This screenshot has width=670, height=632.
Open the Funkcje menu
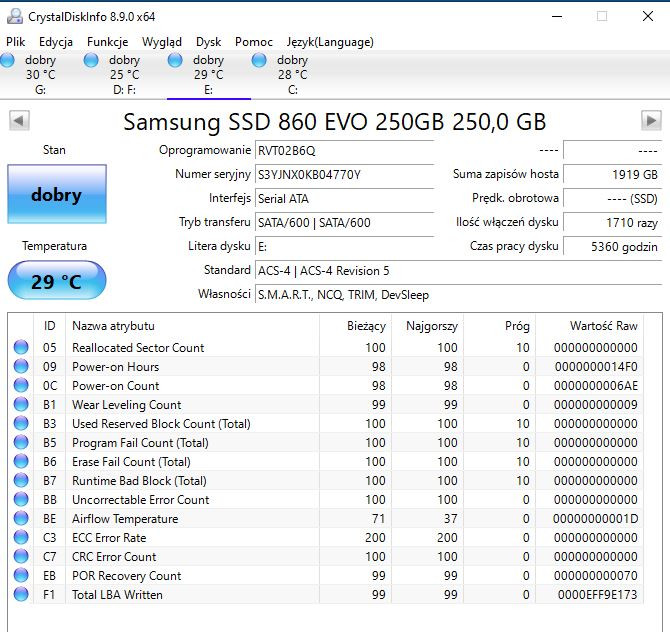(107, 42)
